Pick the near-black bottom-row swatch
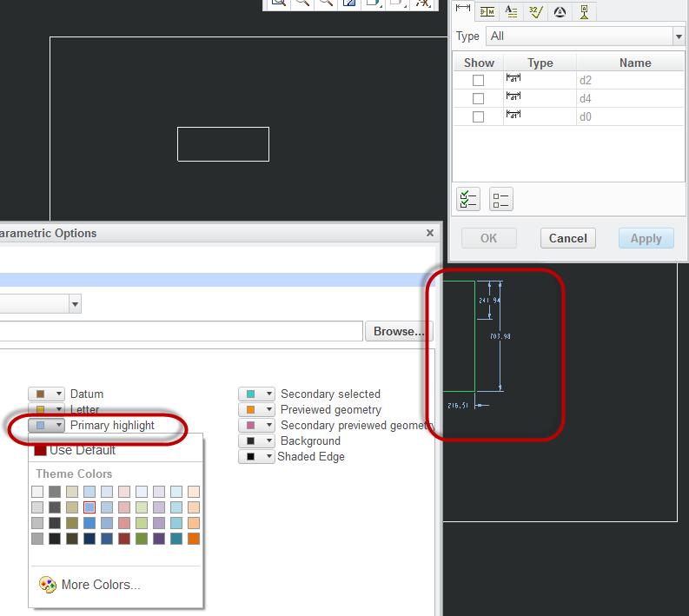This screenshot has height=616, width=689. [x=55, y=539]
